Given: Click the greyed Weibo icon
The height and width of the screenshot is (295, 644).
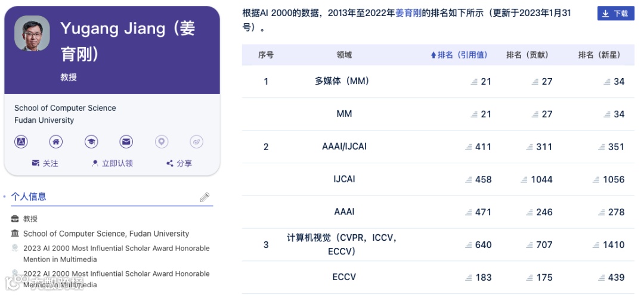Looking at the screenshot, I should [x=196, y=142].
